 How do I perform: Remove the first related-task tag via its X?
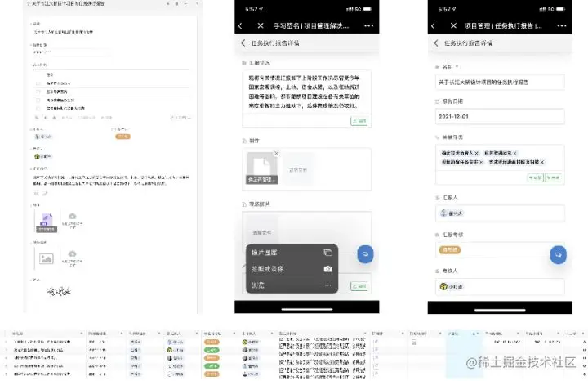click(477, 153)
